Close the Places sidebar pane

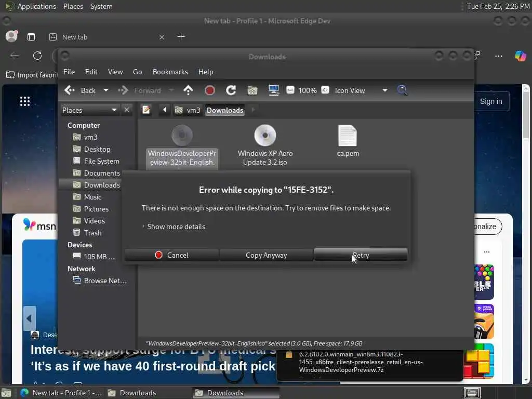[127, 110]
